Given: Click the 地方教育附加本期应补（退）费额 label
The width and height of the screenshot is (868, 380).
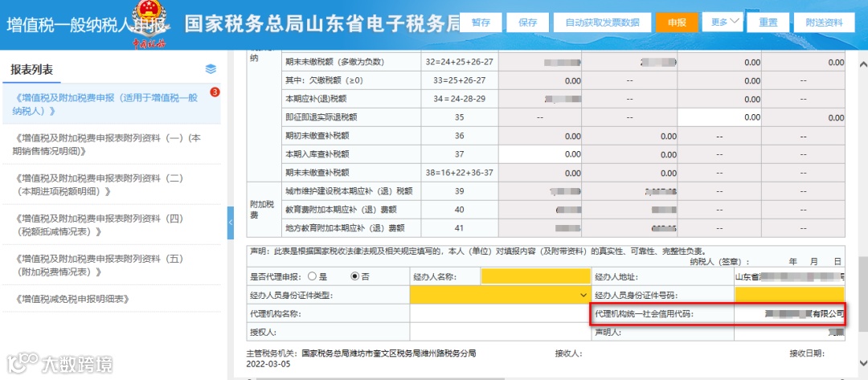Looking at the screenshot, I should click(x=346, y=228).
